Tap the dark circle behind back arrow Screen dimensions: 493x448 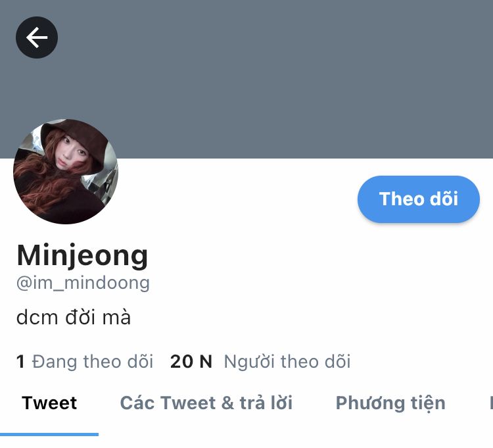37,37
